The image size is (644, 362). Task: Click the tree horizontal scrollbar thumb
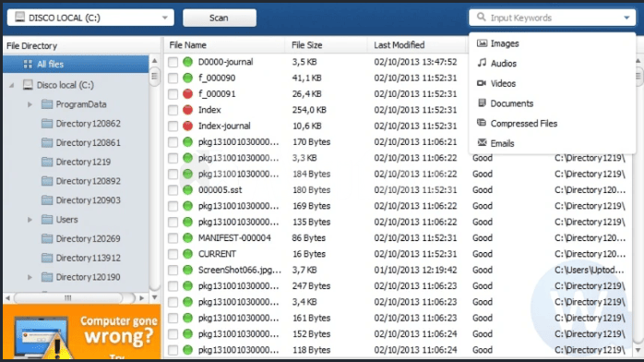(68, 298)
